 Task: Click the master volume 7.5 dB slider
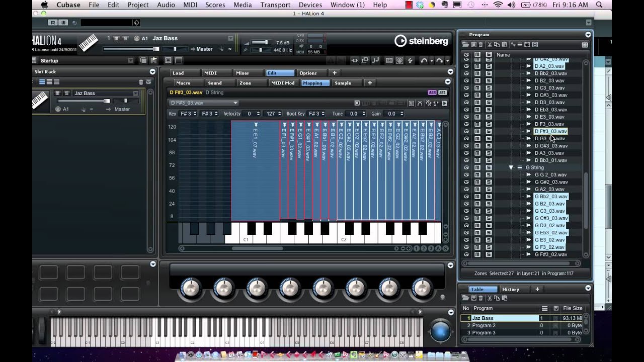pyautogui.click(x=260, y=42)
